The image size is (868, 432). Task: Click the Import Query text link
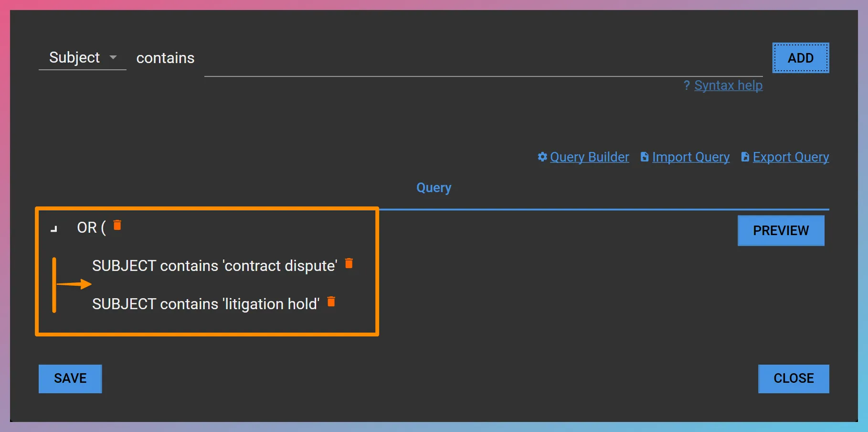691,157
